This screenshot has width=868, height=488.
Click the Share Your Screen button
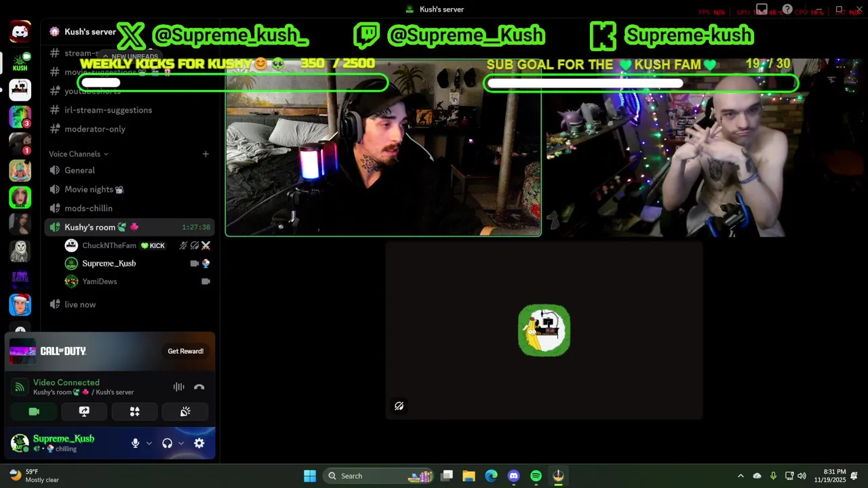84,411
